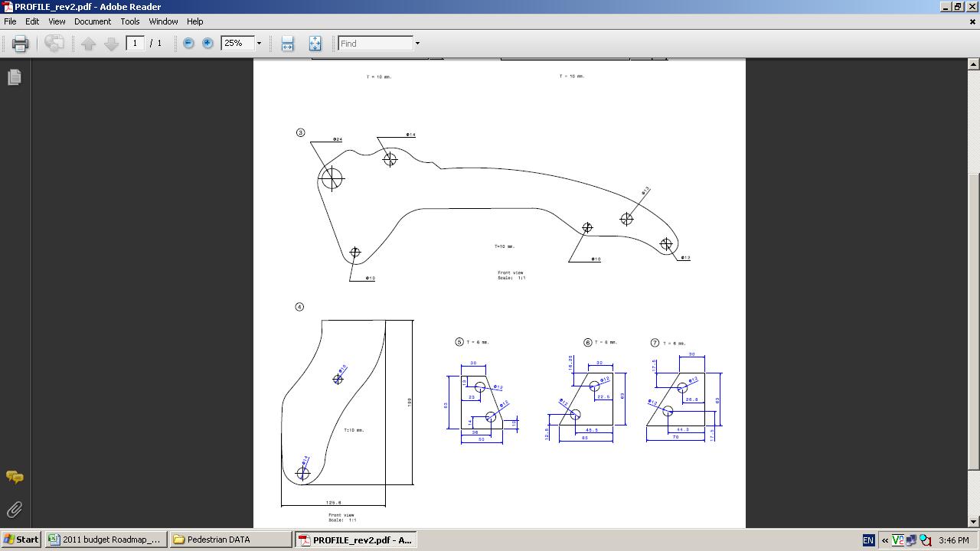The height and width of the screenshot is (551, 980).
Task: Switch to Pedestrian DATA taskbar window
Action: [230, 540]
